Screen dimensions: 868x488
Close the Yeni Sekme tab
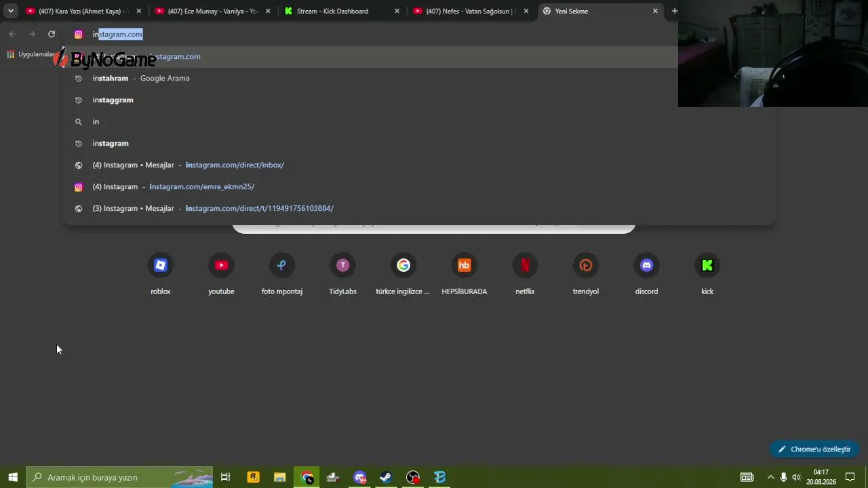(x=655, y=11)
